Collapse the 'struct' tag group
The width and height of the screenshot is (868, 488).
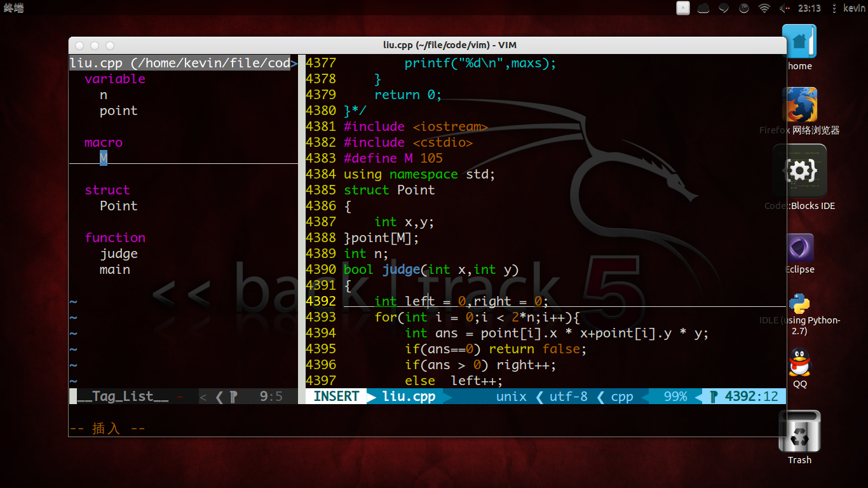pyautogui.click(x=107, y=190)
